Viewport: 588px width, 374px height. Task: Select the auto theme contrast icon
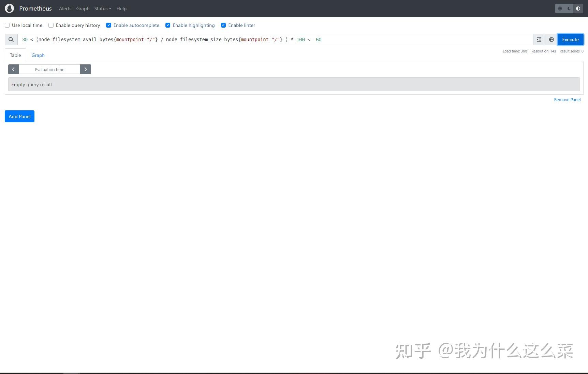click(578, 9)
